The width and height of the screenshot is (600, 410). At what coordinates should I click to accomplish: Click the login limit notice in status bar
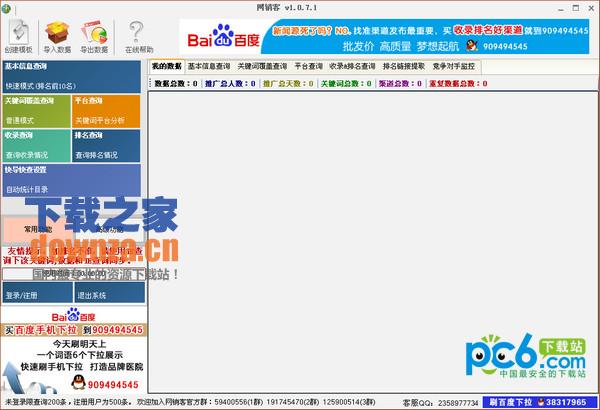(x=69, y=402)
